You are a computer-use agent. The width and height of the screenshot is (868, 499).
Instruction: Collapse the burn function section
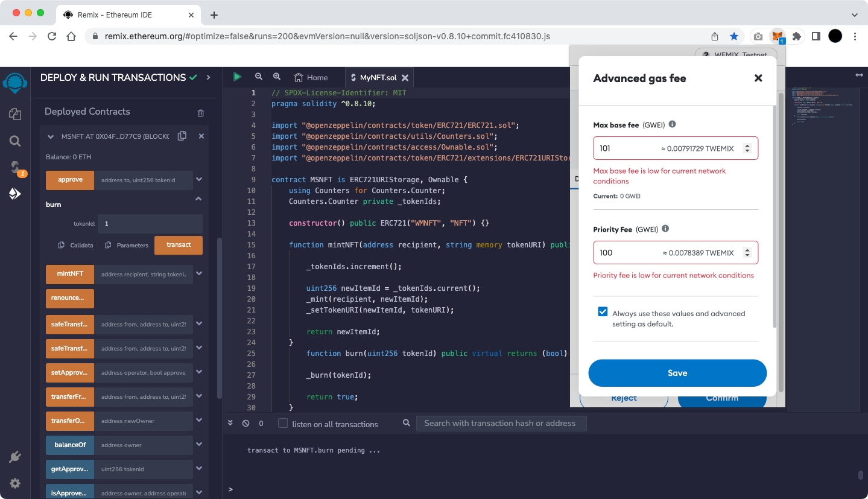pos(198,199)
